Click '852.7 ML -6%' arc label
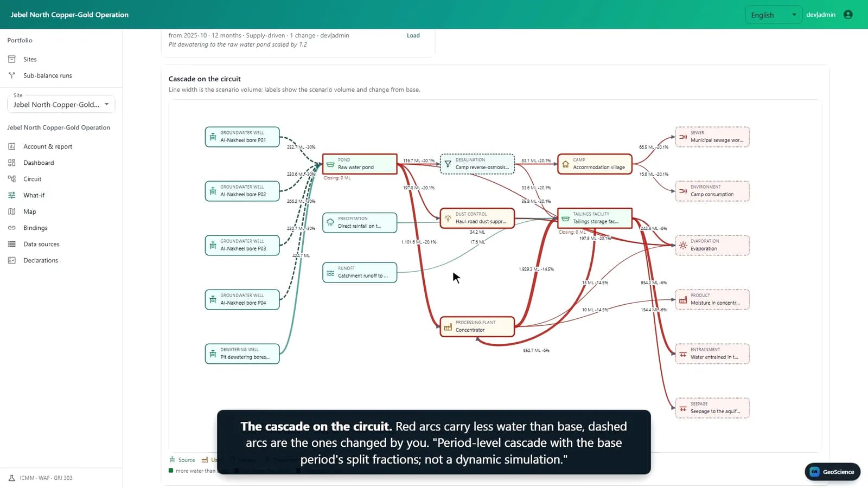 click(536, 350)
